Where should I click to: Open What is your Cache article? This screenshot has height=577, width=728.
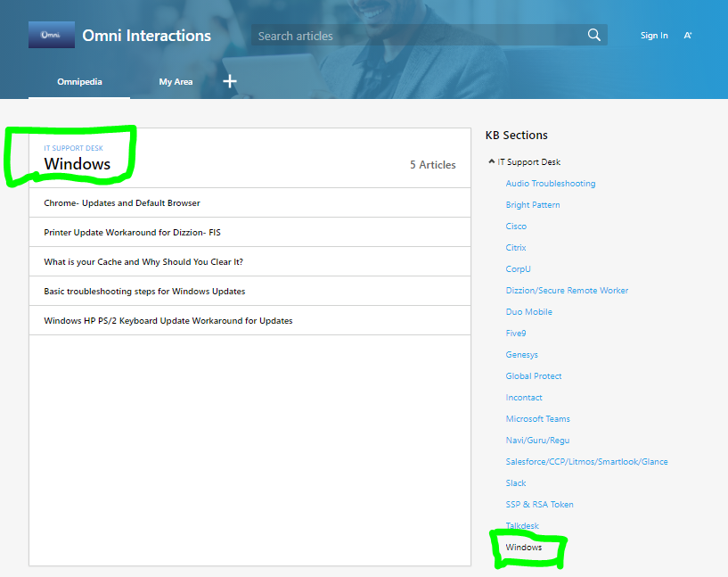point(249,261)
